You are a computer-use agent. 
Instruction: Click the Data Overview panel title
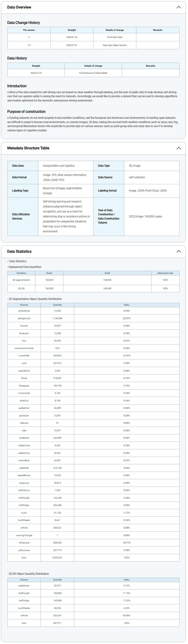pos(19,7)
